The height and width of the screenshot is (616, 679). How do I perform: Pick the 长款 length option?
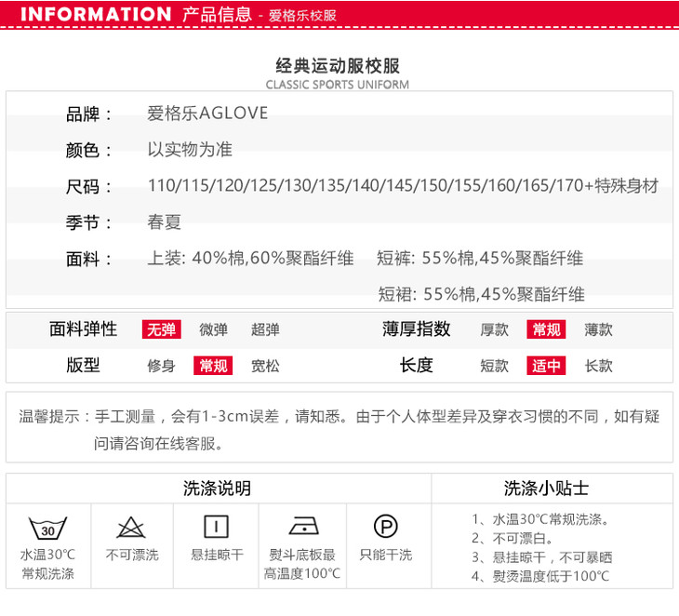(x=598, y=366)
